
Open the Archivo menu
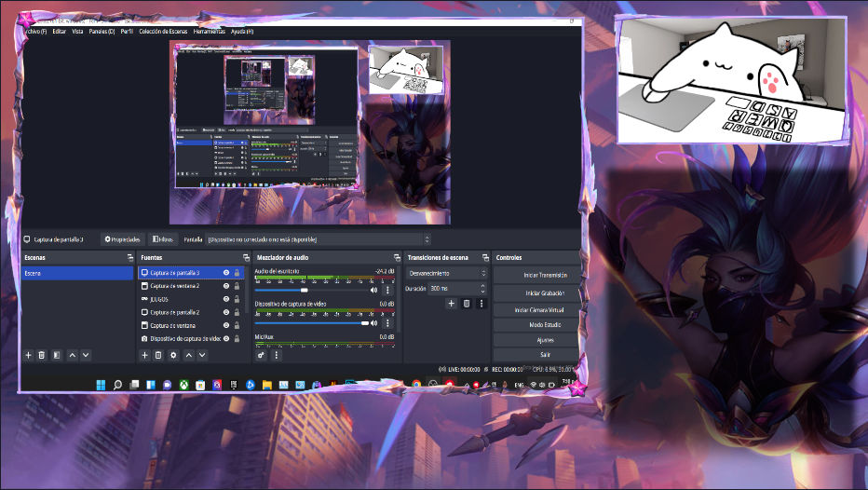pyautogui.click(x=34, y=32)
